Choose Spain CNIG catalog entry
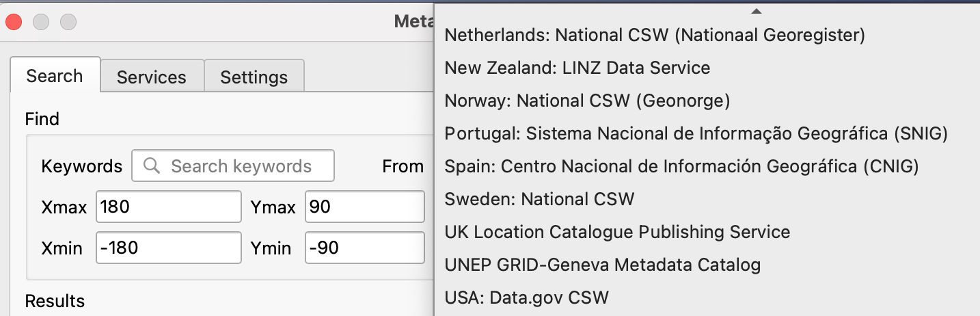980x316 pixels. [x=681, y=166]
